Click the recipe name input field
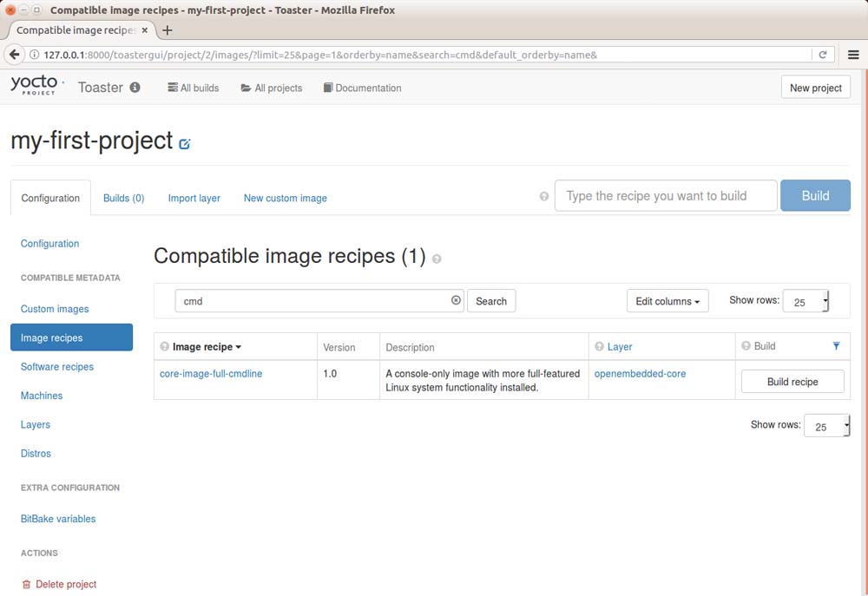Image resolution: width=868 pixels, height=596 pixels. [x=665, y=196]
